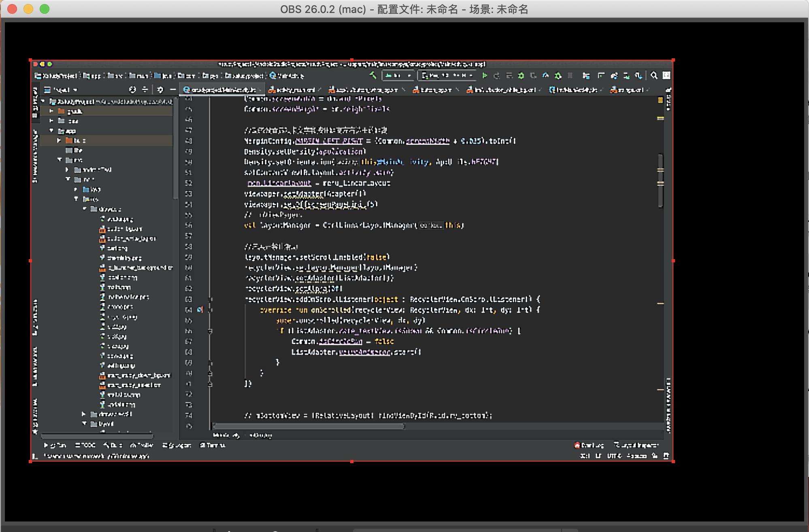Image resolution: width=809 pixels, height=532 pixels.
Task: Collapse the drawable folder tree node
Action: [84, 209]
